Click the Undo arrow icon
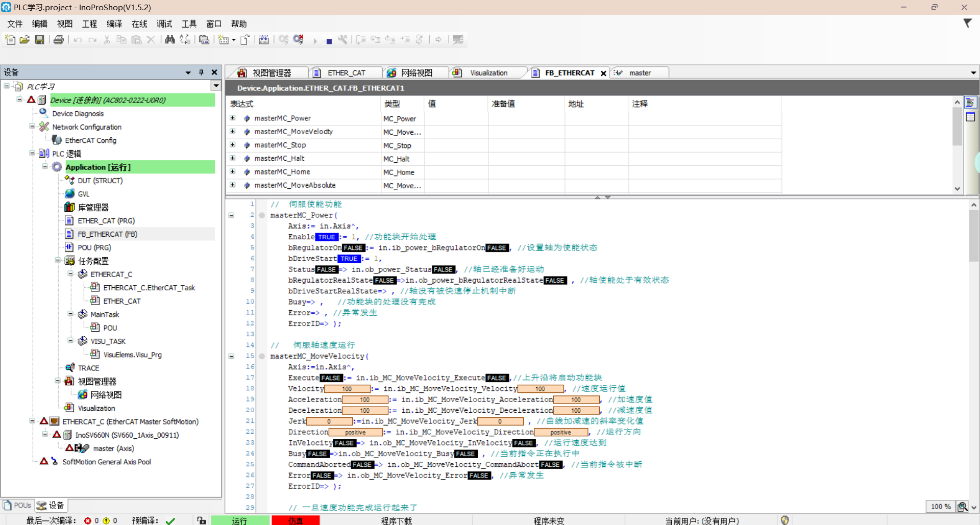This screenshot has height=525, width=980. click(x=78, y=40)
